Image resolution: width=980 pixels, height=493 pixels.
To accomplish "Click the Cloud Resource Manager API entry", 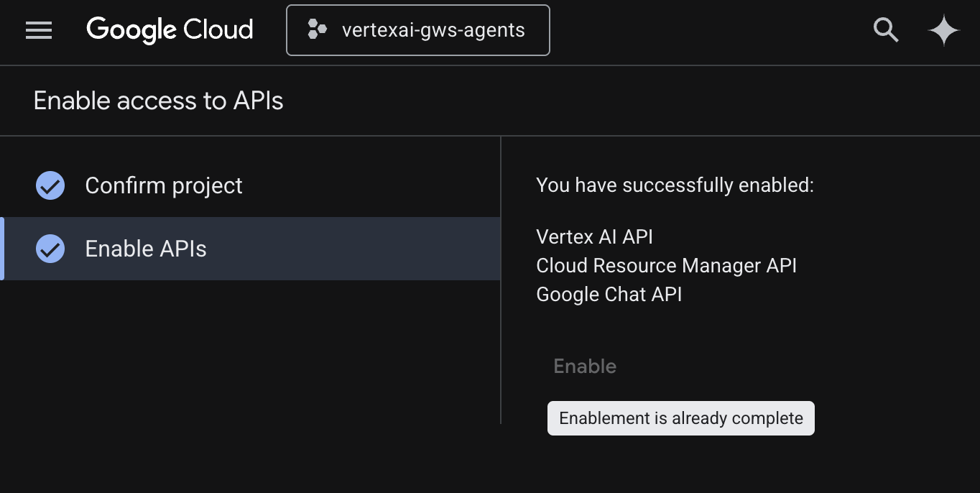I will click(666, 265).
